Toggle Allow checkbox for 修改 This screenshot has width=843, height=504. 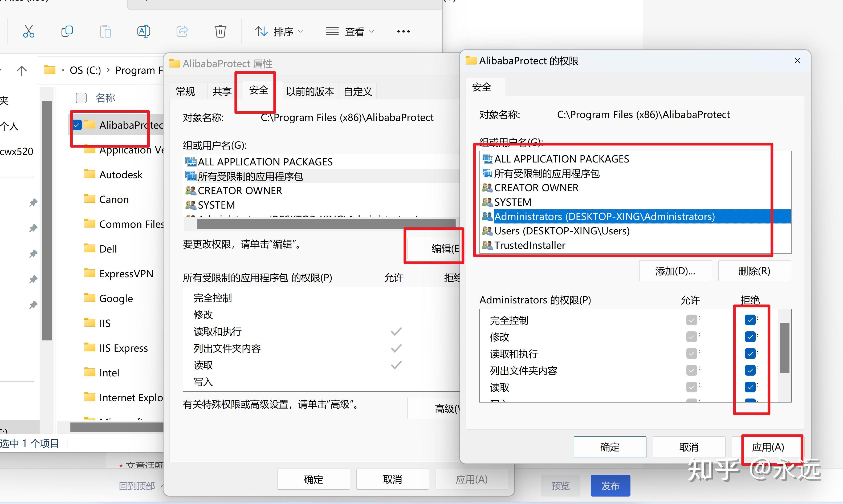[x=691, y=336]
